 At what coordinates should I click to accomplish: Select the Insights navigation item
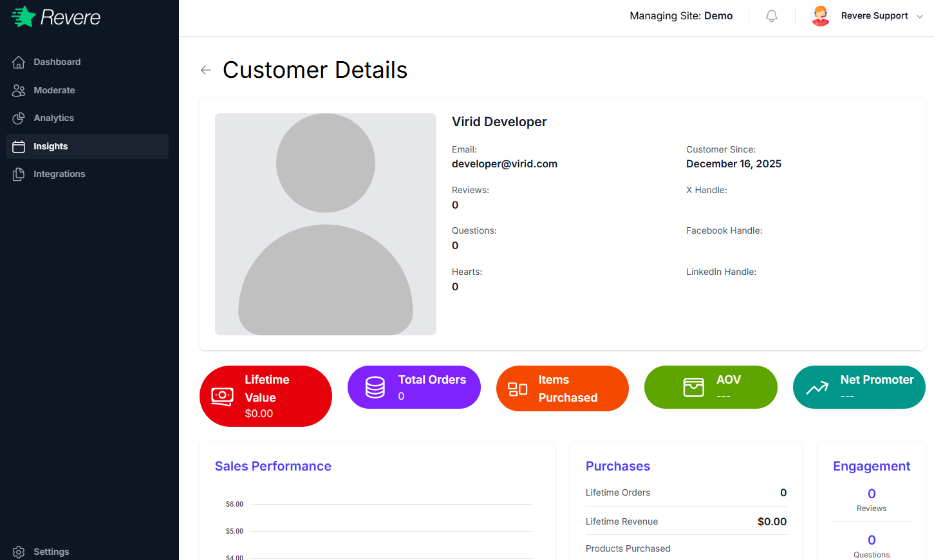pyautogui.click(x=50, y=146)
